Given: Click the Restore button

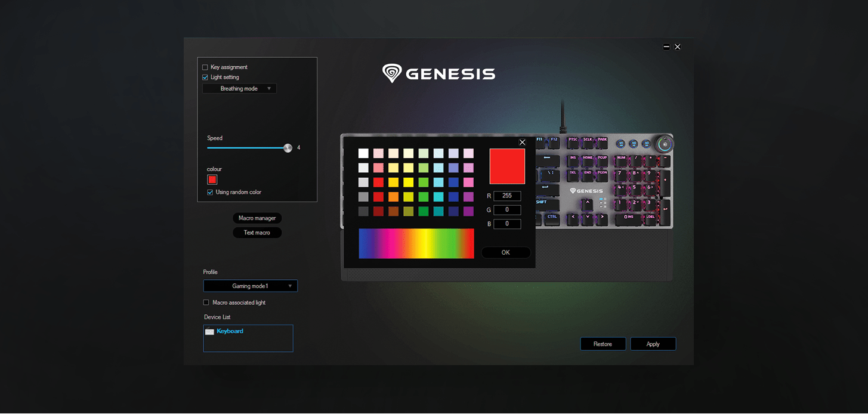Looking at the screenshot, I should (x=603, y=344).
